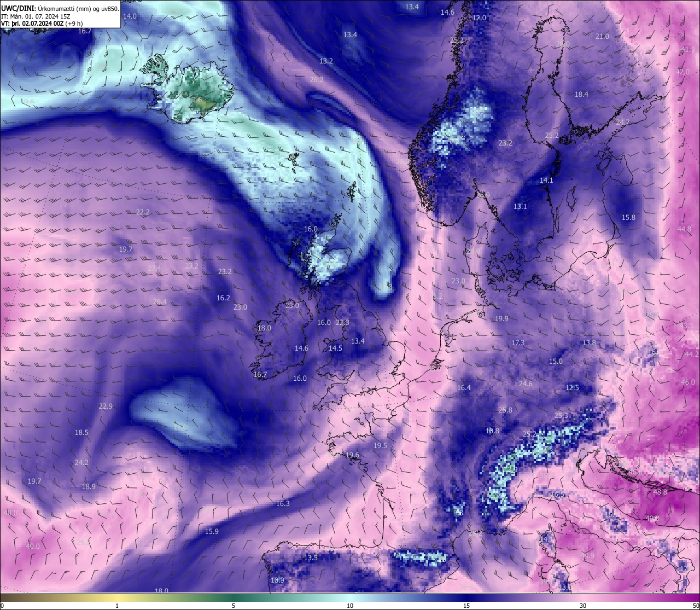Screen dimensions: 700x610
Task: Click the 25.3 value north of the Alps
Action: pyautogui.click(x=561, y=415)
